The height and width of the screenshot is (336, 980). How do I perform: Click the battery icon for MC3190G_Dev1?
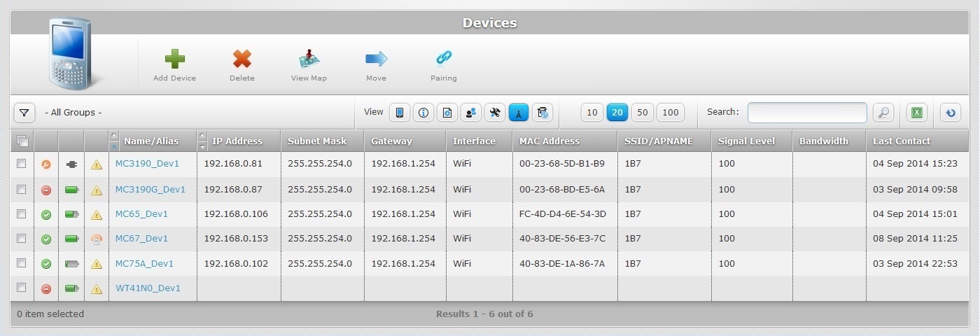(x=71, y=190)
